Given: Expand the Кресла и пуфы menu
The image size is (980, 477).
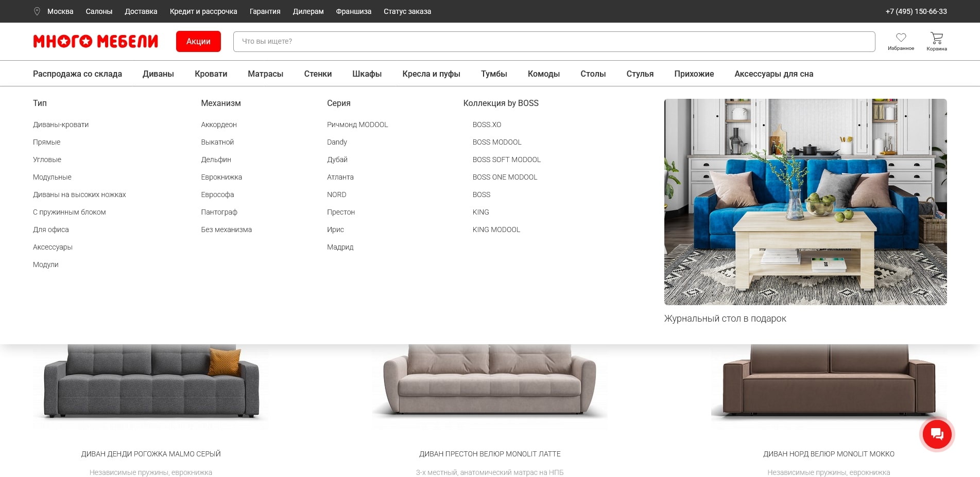Looking at the screenshot, I should [x=431, y=74].
